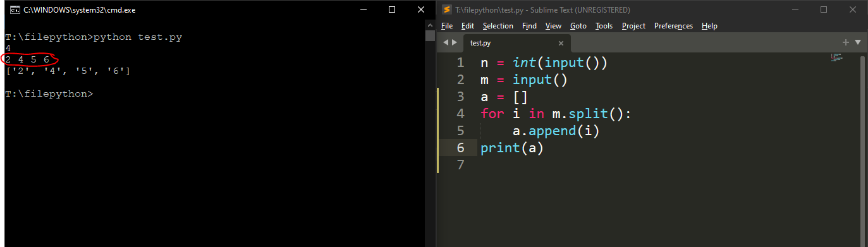Click line number 1 in the gutter
Image resolution: width=868 pixels, height=247 pixels.
tap(460, 63)
